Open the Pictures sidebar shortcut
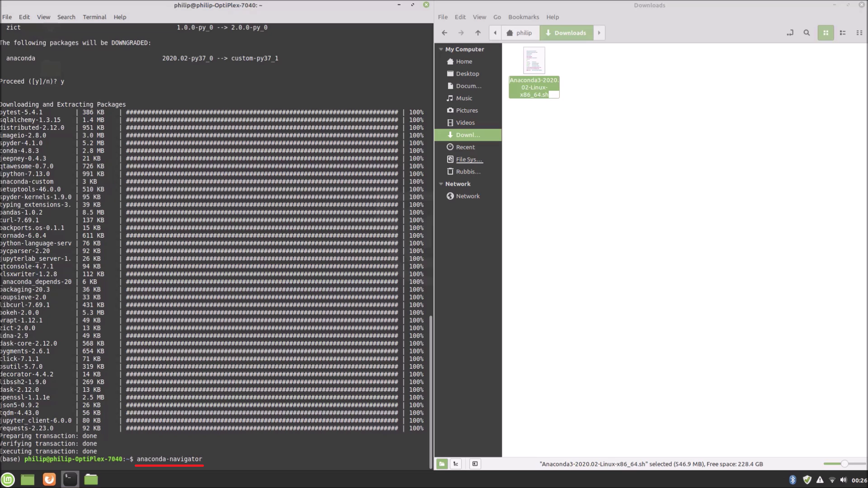 (x=467, y=110)
